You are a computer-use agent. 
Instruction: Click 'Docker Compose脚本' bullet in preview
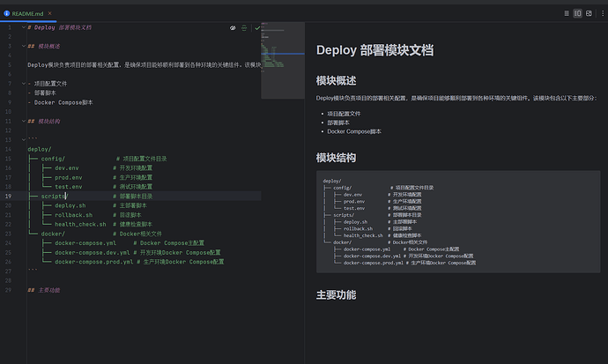point(354,131)
